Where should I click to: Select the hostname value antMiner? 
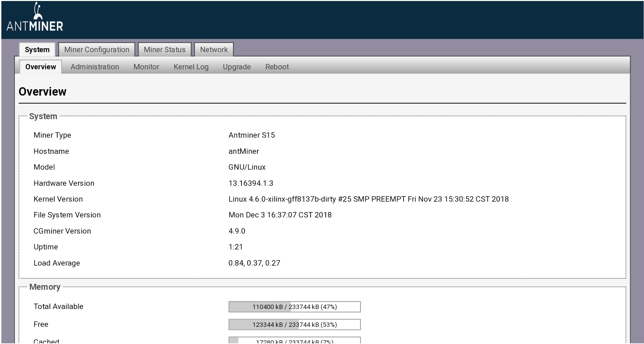(x=244, y=151)
